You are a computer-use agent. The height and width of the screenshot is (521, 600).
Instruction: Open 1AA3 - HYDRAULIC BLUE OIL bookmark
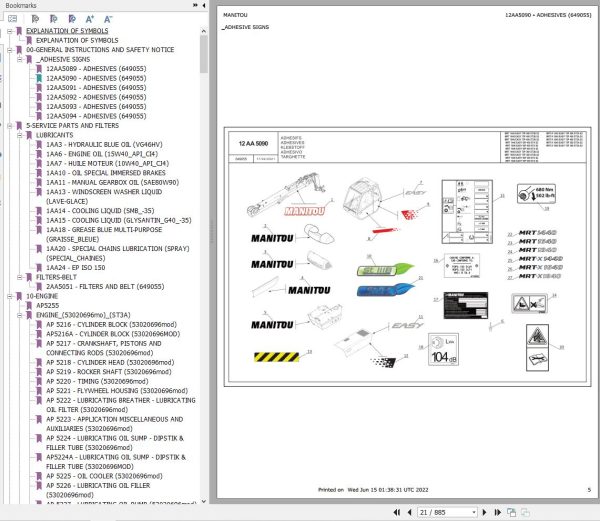[x=104, y=145]
